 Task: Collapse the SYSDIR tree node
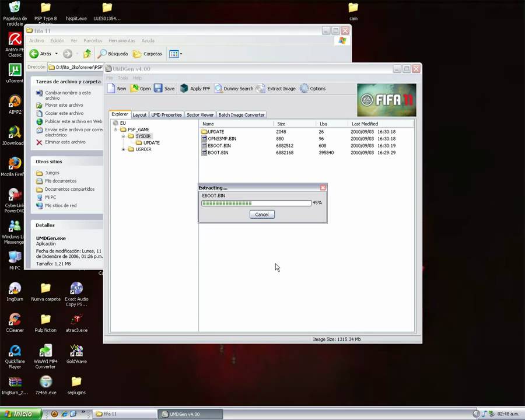(123, 136)
